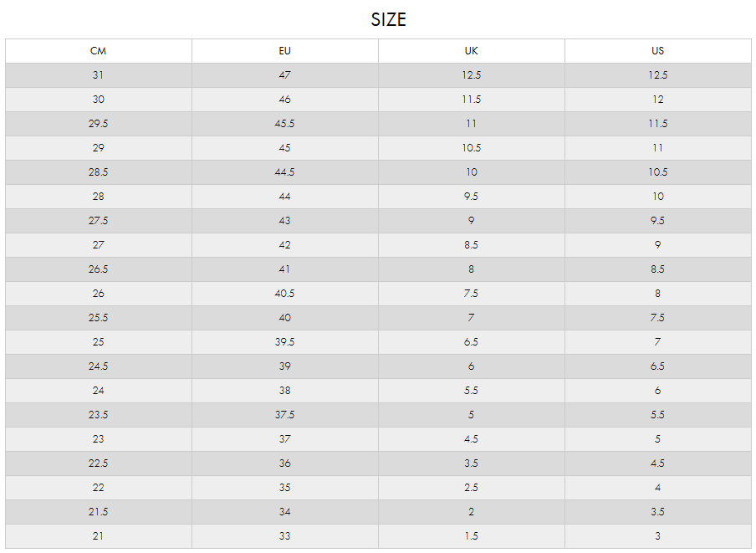Select the 31 cell in CM column

coord(99,75)
